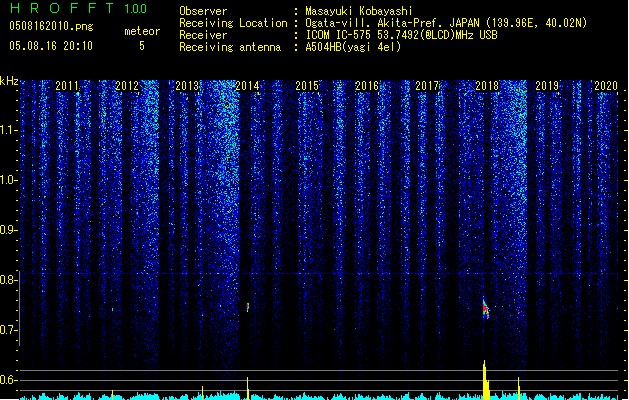The width and height of the screenshot is (629, 400).
Task: Click the Observer label
Action: click(203, 11)
